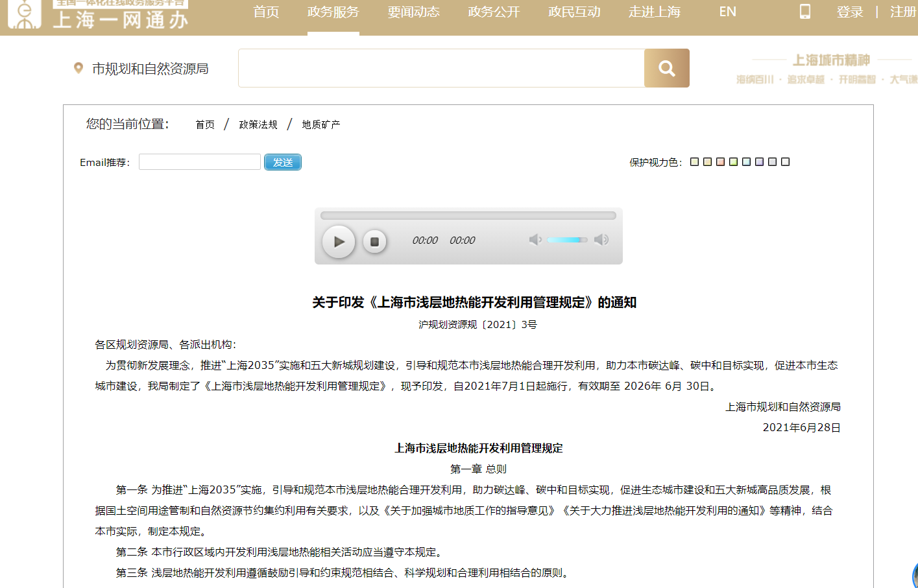The image size is (918, 588).
Task: Adjust the audio volume slider
Action: pos(567,240)
